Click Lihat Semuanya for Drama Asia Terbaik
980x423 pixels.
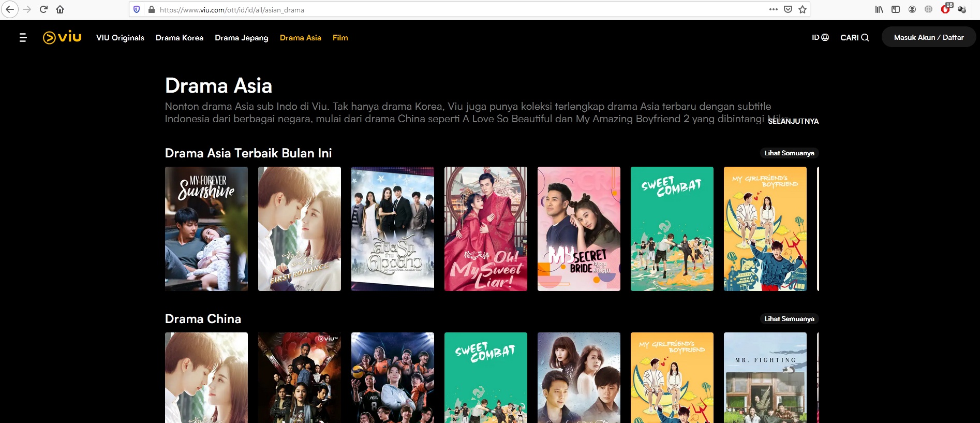click(x=789, y=153)
